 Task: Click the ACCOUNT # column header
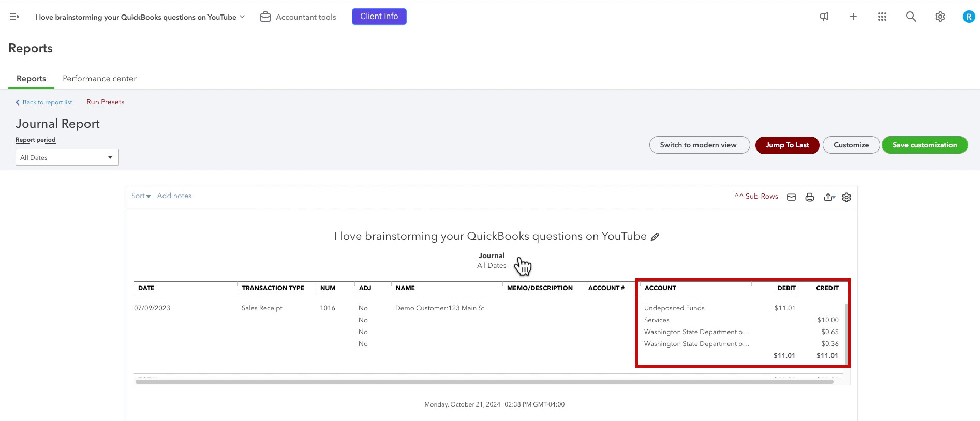coord(606,288)
